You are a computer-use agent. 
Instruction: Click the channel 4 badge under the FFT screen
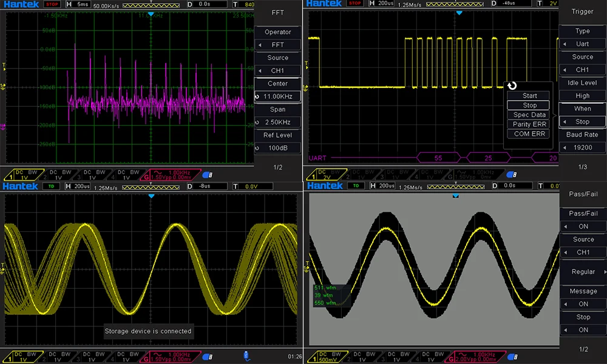point(126,175)
